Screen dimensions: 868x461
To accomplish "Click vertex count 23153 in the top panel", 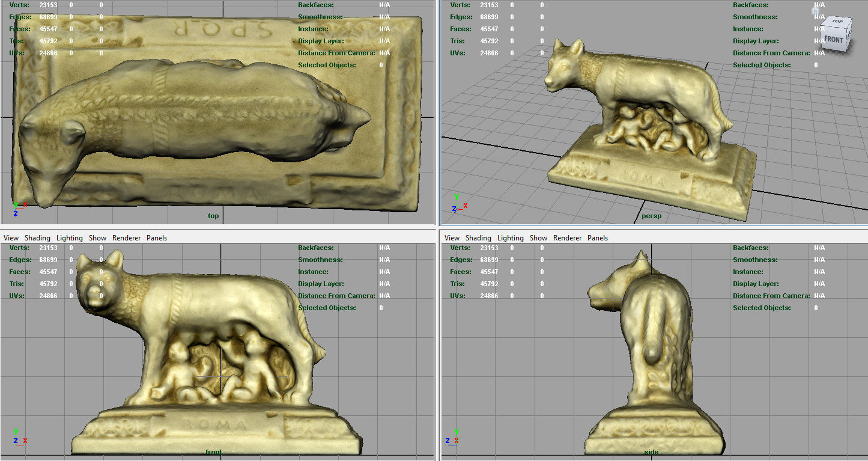I will 49,5.
